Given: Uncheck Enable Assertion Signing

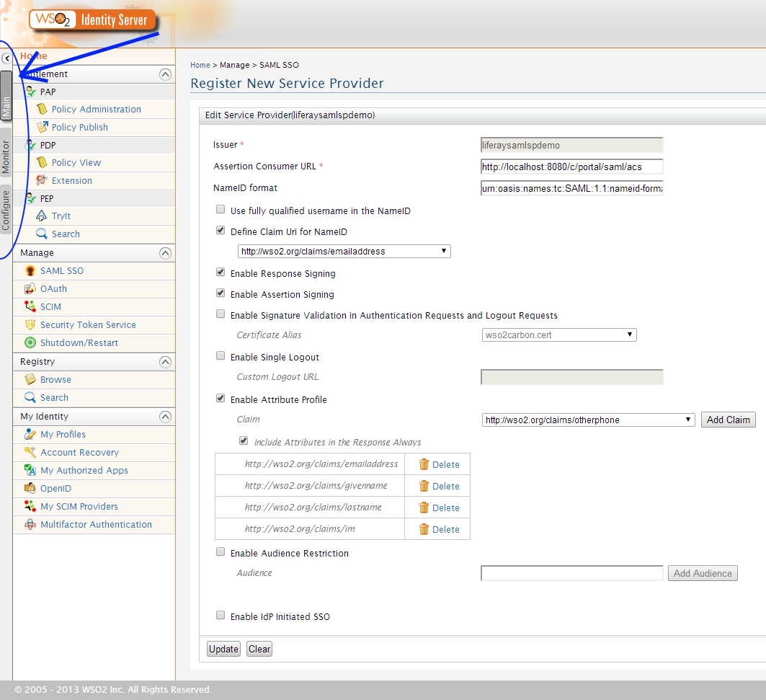Looking at the screenshot, I should point(221,293).
